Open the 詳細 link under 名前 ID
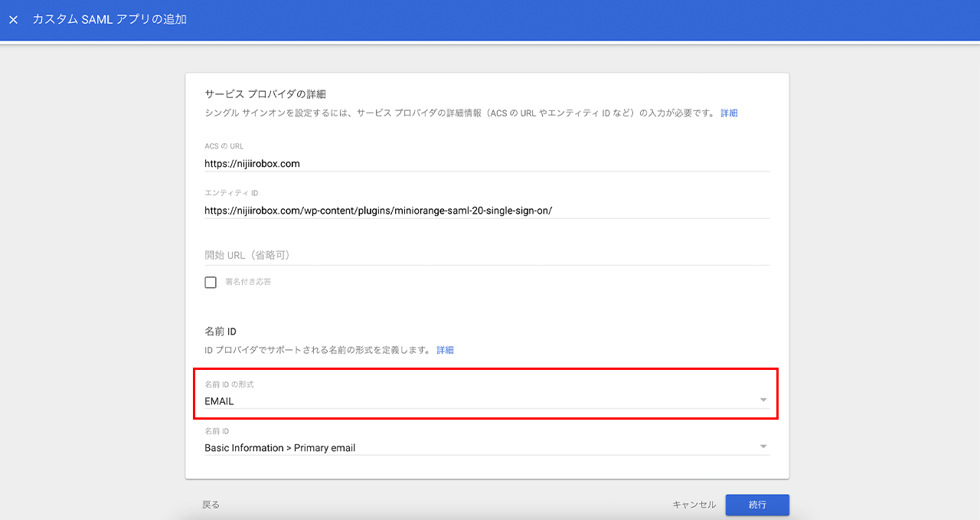Screen dimensions: 980x520 point(445,350)
